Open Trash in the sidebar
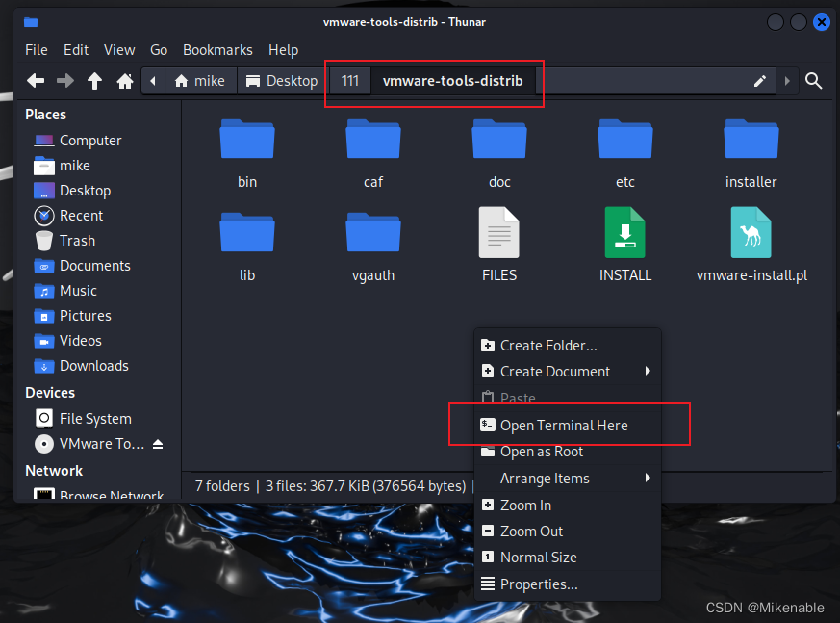 pos(64,240)
